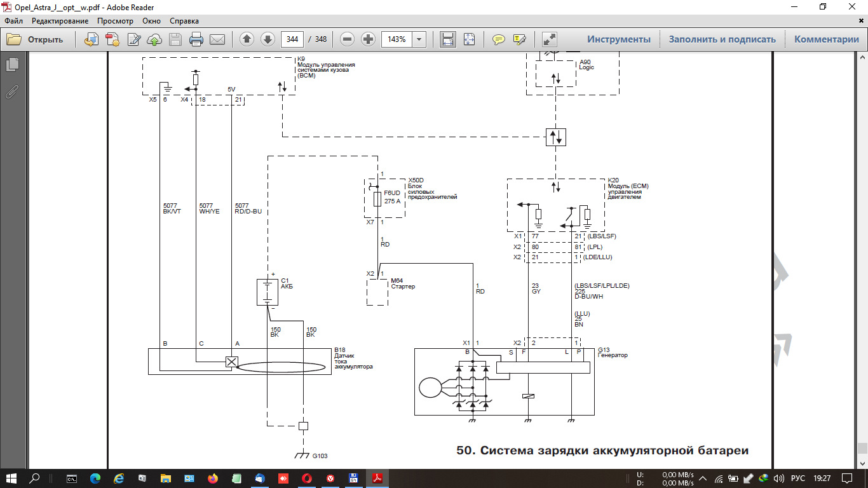Open the Windows Start menu
This screenshot has height=488, width=868.
click(12, 478)
